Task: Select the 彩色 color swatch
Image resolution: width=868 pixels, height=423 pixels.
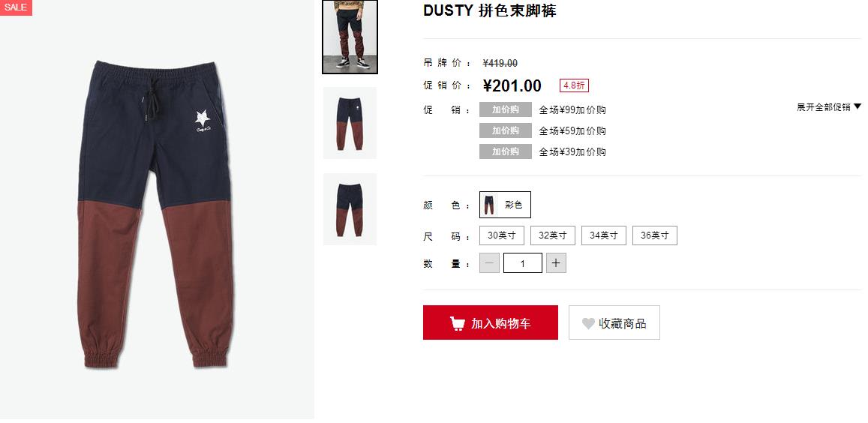Action: [505, 204]
